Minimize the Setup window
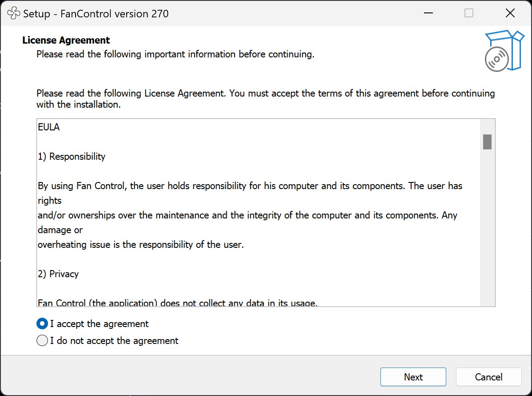This screenshot has height=396, width=532. [x=428, y=13]
